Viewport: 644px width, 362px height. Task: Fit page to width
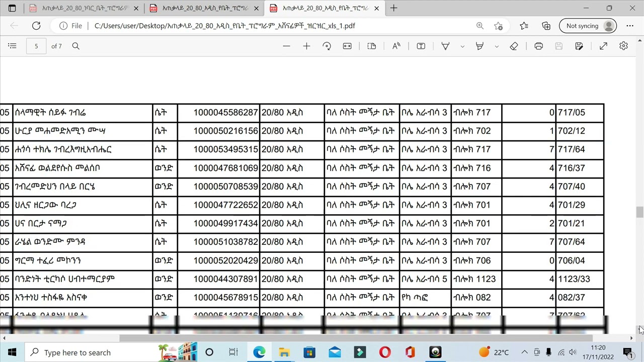coord(347,46)
